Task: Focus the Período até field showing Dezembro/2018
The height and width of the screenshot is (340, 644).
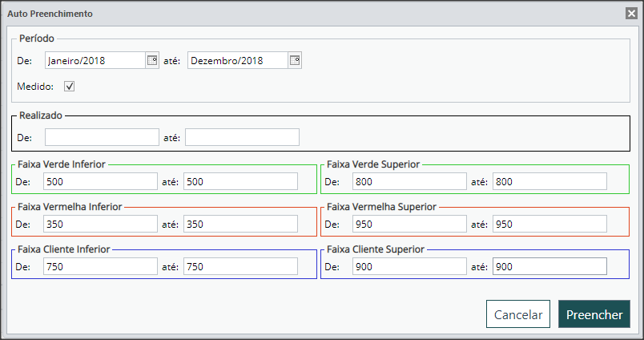Action: click(238, 60)
